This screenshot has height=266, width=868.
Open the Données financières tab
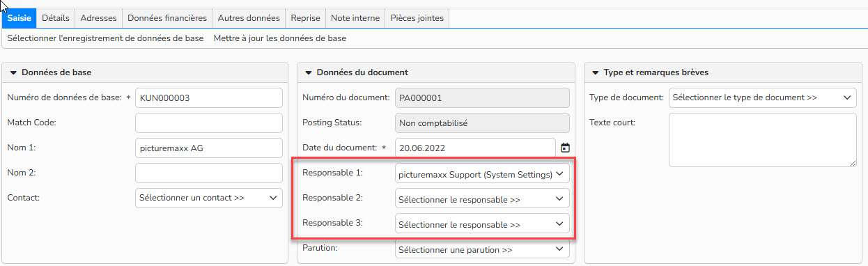click(x=167, y=18)
